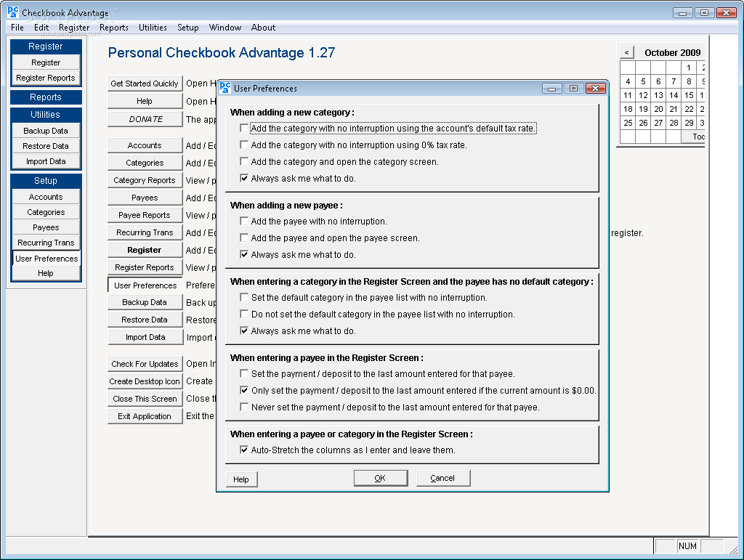Click Payee Reports button on main screen
This screenshot has width=744, height=560.
coord(145,215)
